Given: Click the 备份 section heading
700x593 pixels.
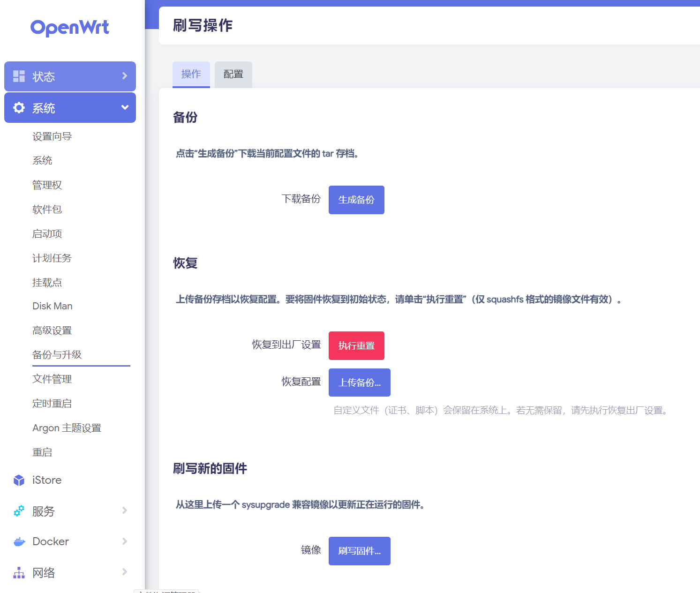Looking at the screenshot, I should [x=185, y=117].
